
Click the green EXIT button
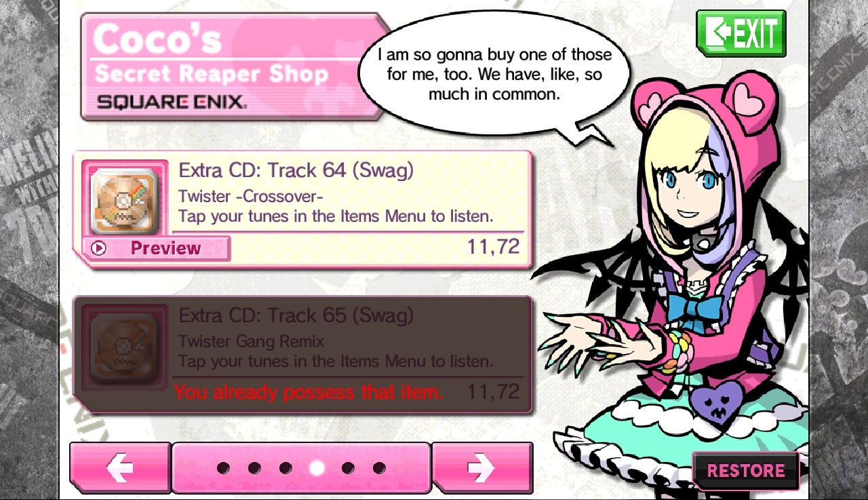(x=741, y=33)
